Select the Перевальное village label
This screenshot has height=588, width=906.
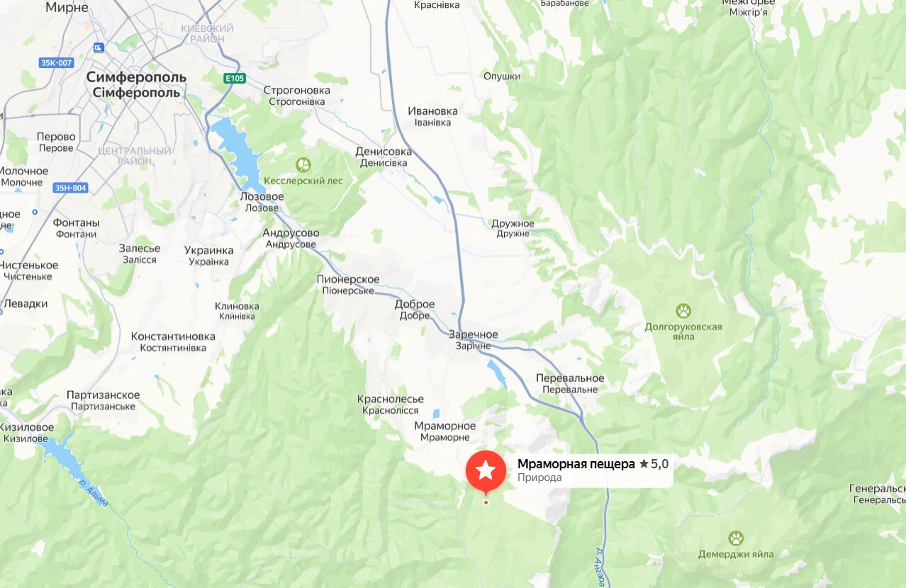pyautogui.click(x=570, y=378)
